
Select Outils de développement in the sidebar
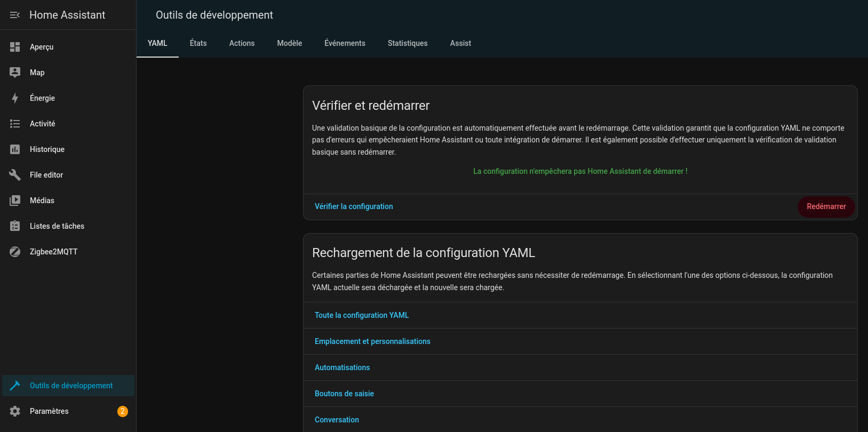coord(68,386)
